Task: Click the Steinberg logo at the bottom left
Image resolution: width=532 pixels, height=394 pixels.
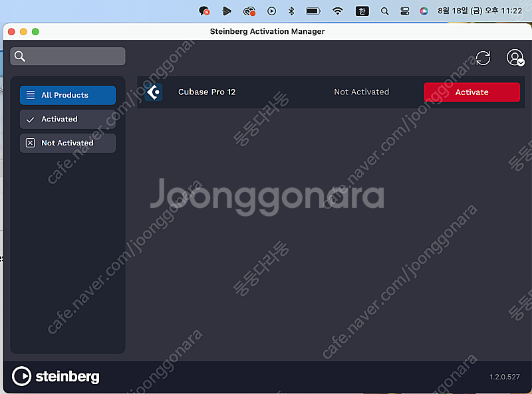Action: tap(56, 376)
